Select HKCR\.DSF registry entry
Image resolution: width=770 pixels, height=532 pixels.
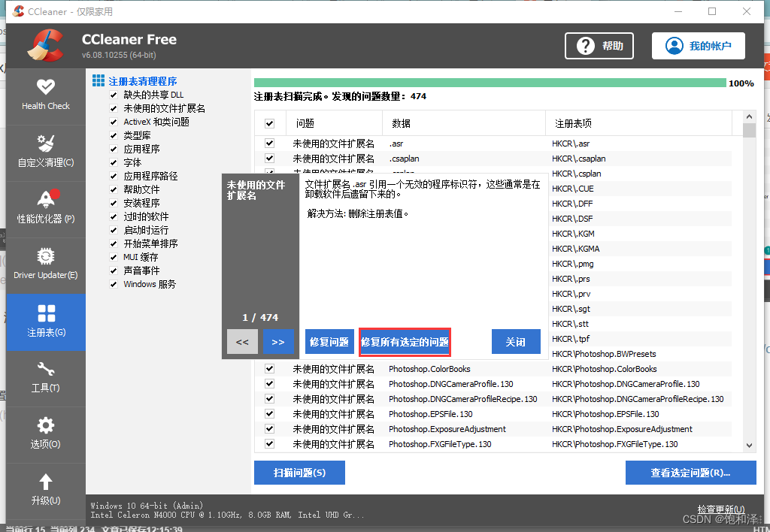pyautogui.click(x=572, y=219)
